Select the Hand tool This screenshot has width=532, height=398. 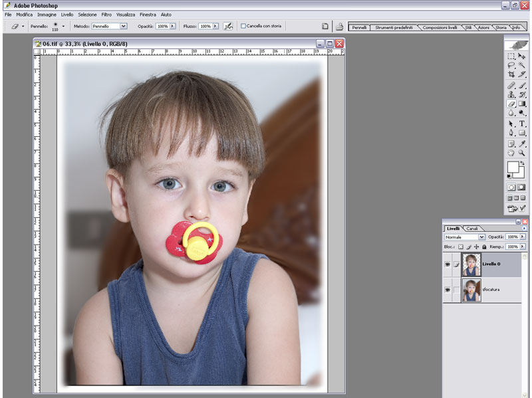[x=511, y=153]
